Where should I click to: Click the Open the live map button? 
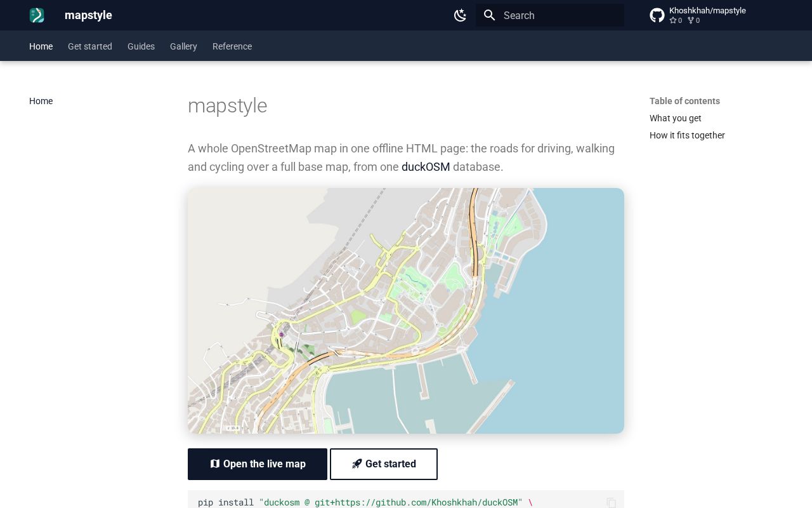(258, 464)
